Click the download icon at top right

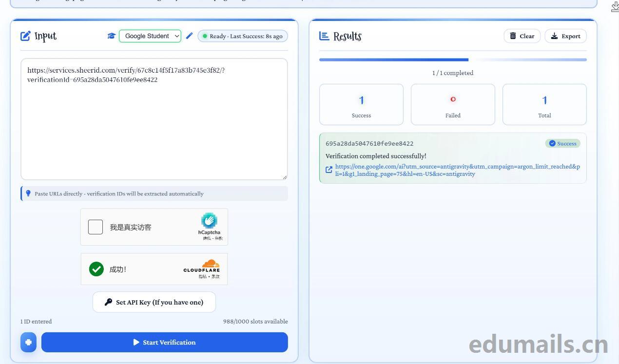coord(615,7)
